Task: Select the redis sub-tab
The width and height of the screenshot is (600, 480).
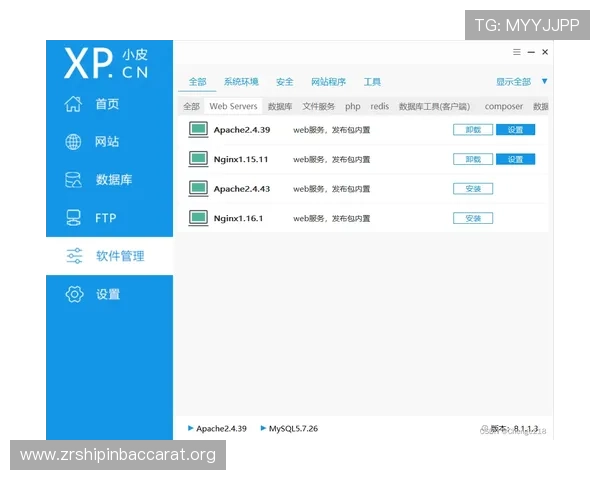Action: point(380,106)
